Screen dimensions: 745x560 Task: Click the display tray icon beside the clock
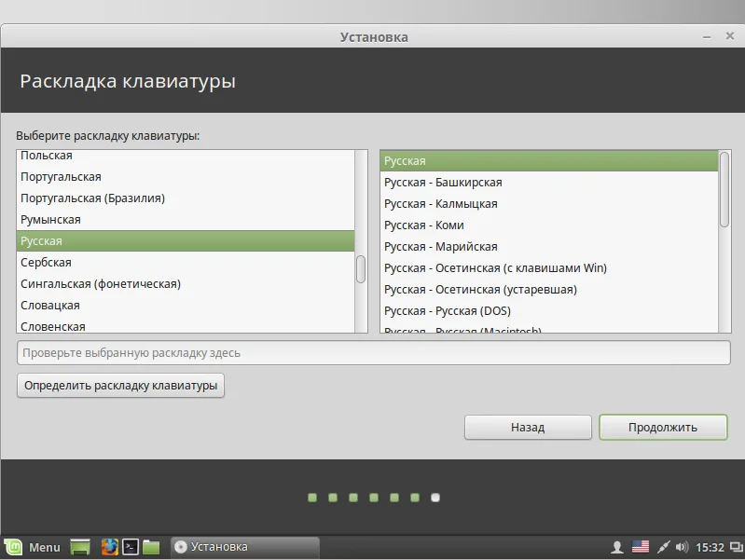[737, 547]
